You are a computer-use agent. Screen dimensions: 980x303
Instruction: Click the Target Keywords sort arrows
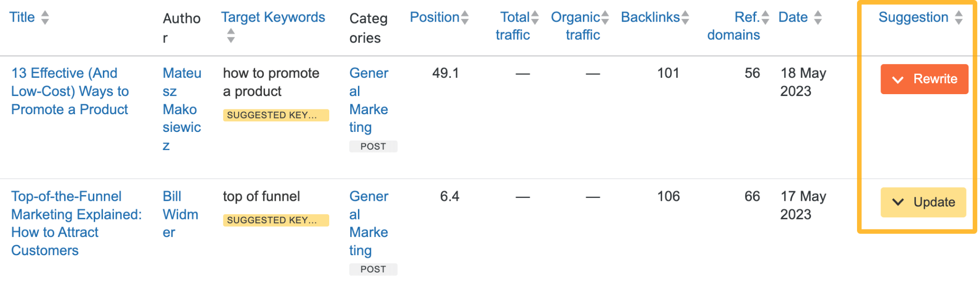click(231, 35)
